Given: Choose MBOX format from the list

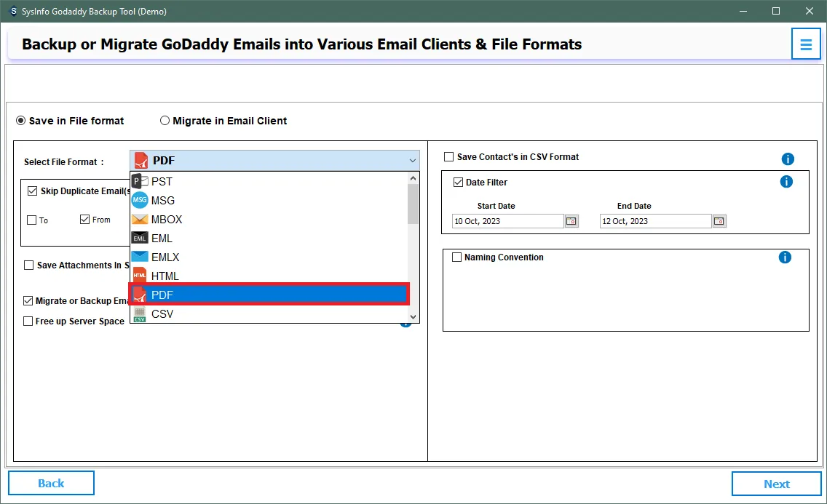Looking at the screenshot, I should pos(167,219).
